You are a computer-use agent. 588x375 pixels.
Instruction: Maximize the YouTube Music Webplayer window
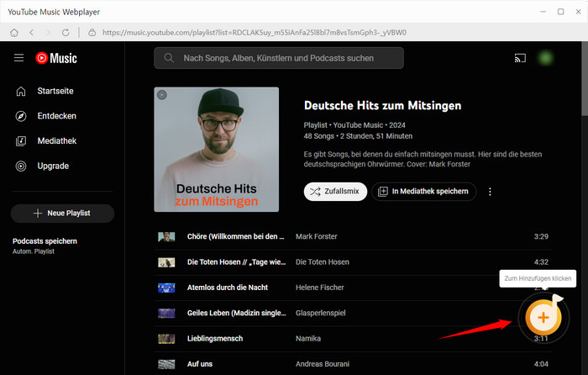click(560, 12)
